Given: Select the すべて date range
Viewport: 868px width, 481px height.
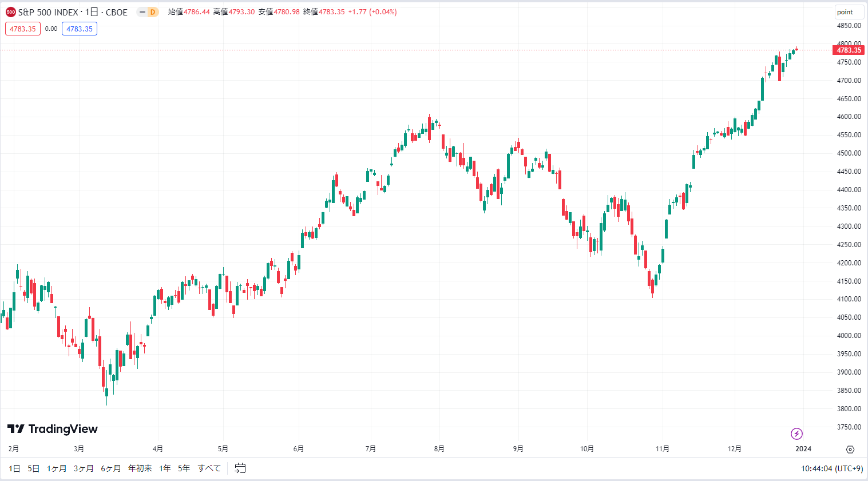Looking at the screenshot, I should point(209,468).
